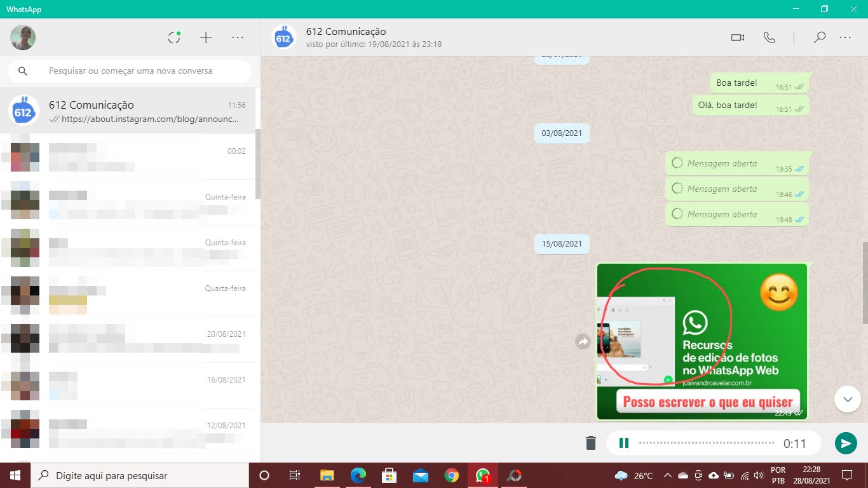The height and width of the screenshot is (488, 868).
Task: Send the recorded voice message
Action: (x=846, y=443)
